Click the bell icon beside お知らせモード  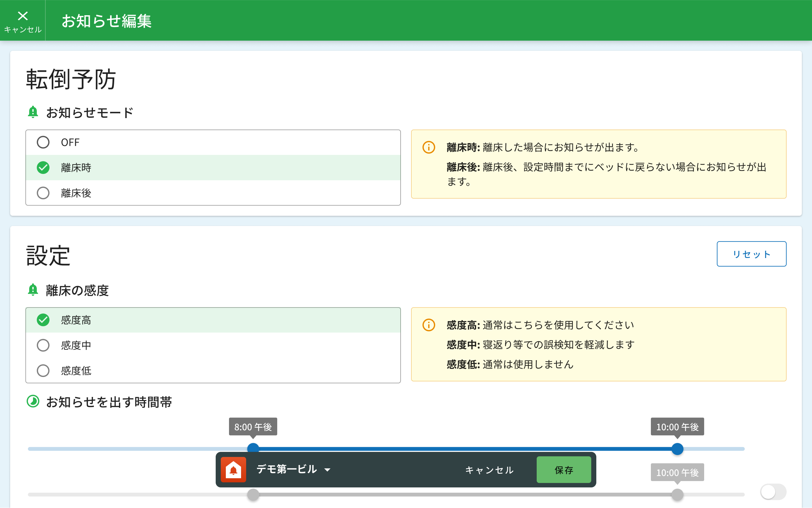[x=33, y=112]
